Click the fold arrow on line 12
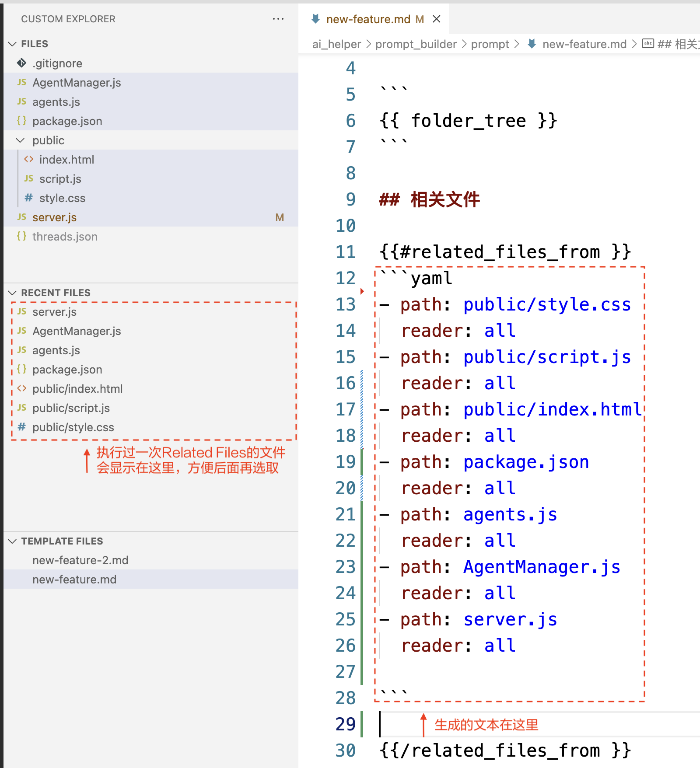 pyautogui.click(x=362, y=291)
